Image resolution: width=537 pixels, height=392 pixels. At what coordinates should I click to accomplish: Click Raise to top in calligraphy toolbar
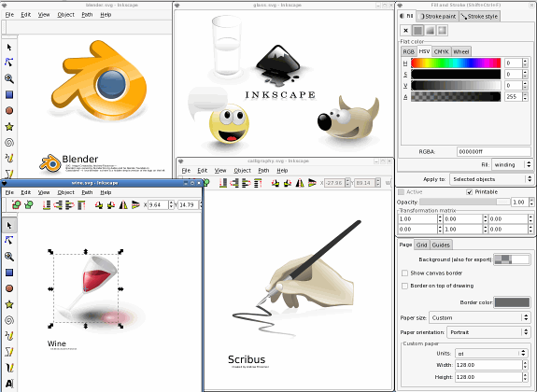coord(258,183)
